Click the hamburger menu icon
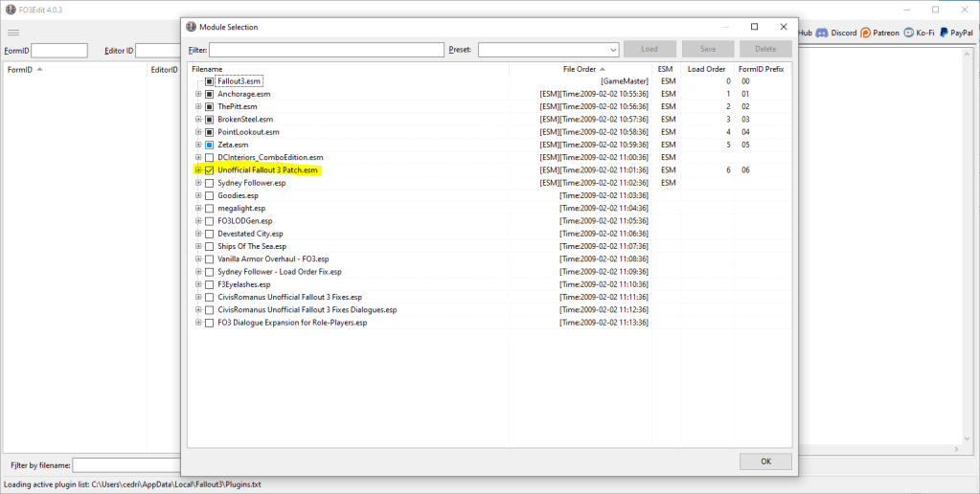 point(13,33)
